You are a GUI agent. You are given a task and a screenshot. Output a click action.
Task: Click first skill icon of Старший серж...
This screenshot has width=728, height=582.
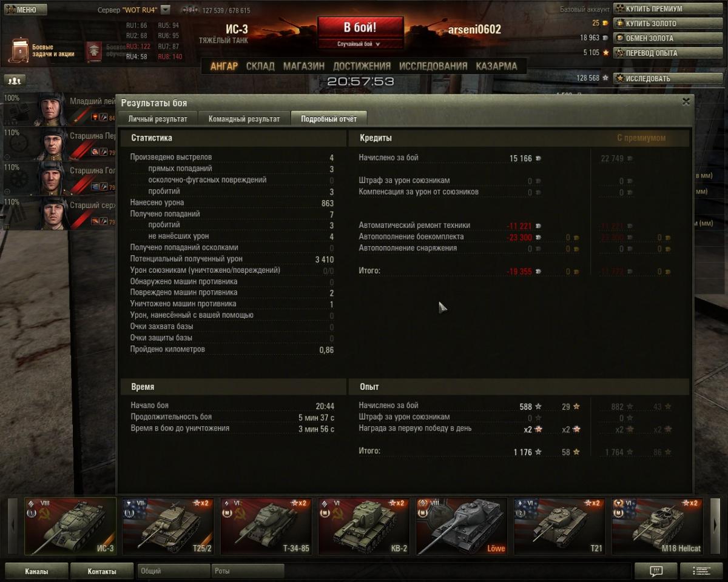point(95,221)
